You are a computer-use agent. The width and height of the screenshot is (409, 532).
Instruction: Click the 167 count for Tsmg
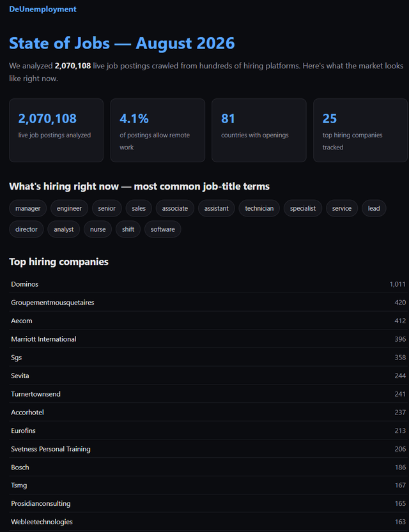pos(400,485)
